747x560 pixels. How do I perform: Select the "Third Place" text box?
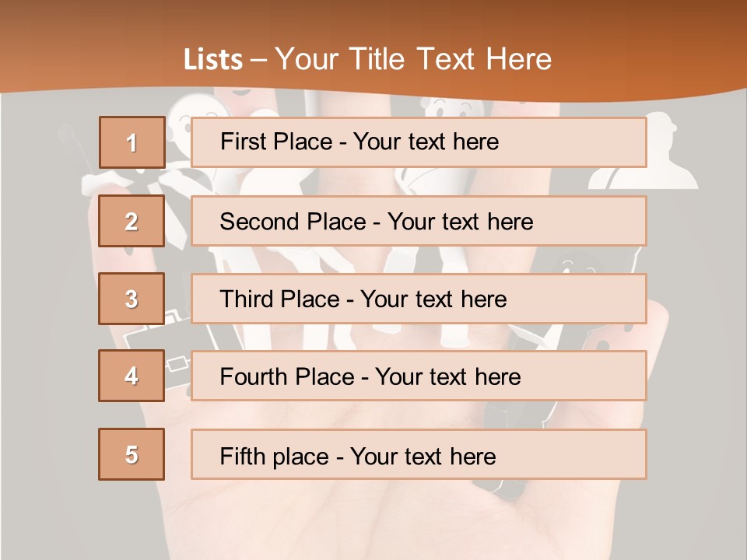coord(419,299)
